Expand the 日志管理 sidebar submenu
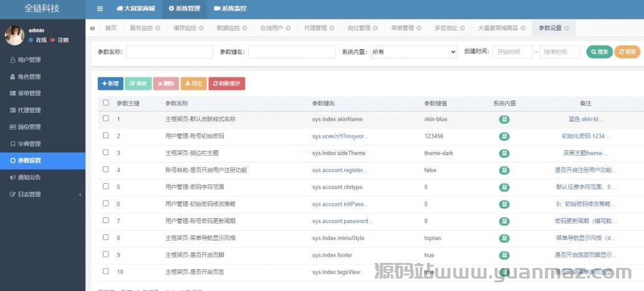The image size is (644, 291). pos(42,194)
